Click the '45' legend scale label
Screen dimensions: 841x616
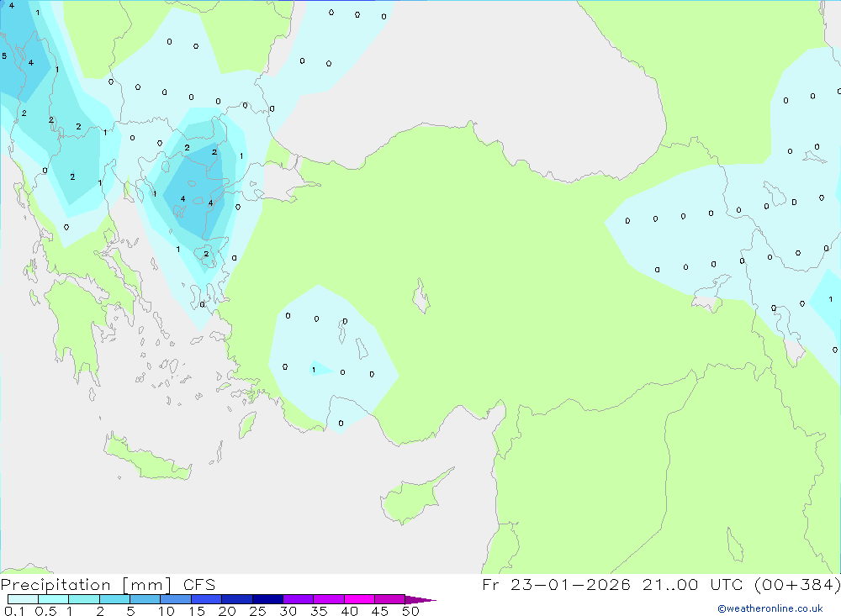pos(380,611)
